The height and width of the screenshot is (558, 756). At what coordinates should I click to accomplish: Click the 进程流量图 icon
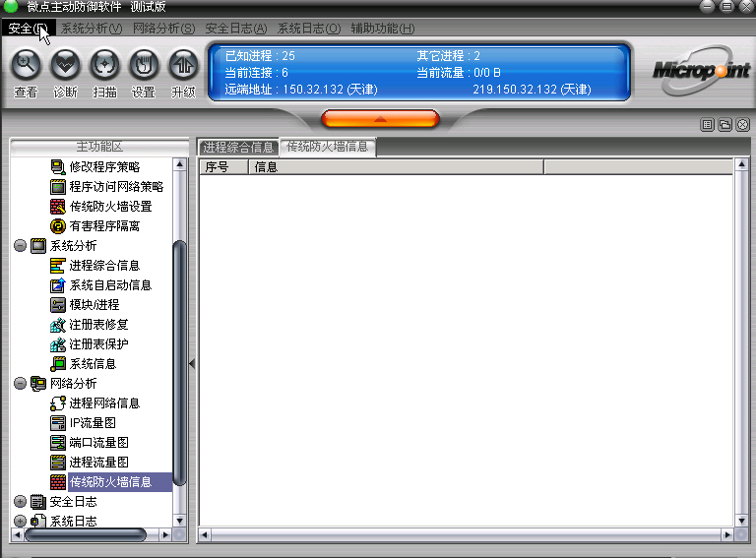point(58,463)
